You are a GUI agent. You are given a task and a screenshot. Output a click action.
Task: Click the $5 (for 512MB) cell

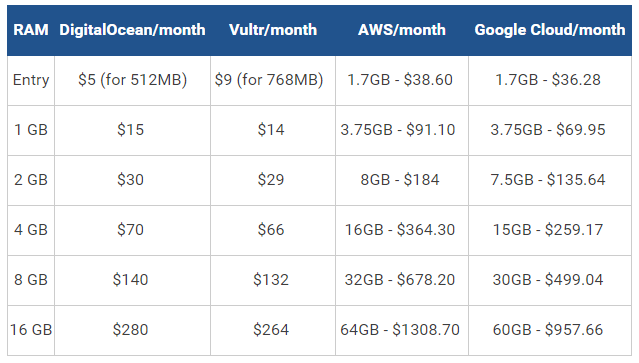click(132, 80)
